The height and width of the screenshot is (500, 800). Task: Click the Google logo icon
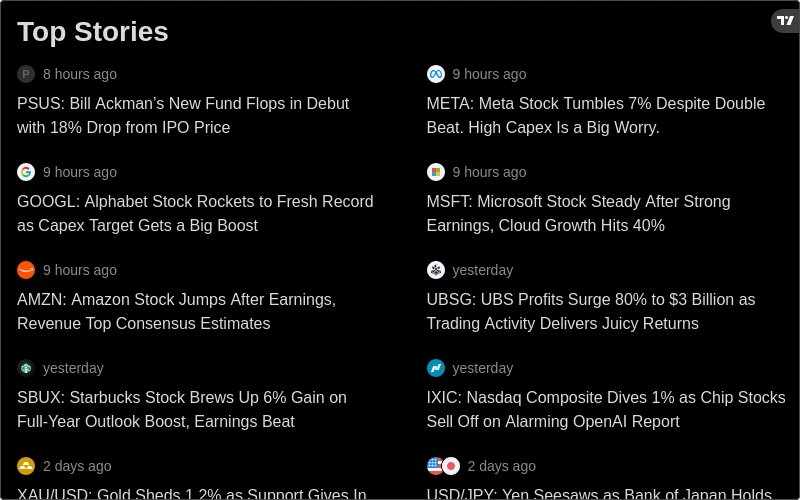26,172
